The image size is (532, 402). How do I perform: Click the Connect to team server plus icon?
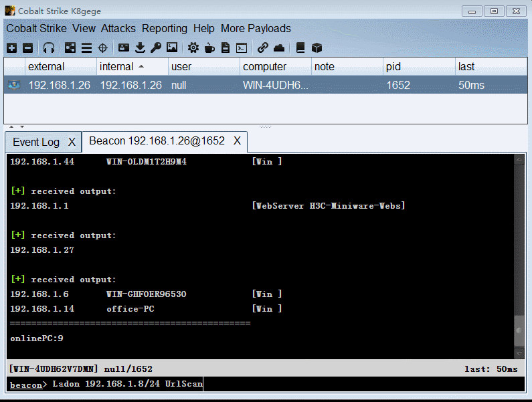click(12, 48)
